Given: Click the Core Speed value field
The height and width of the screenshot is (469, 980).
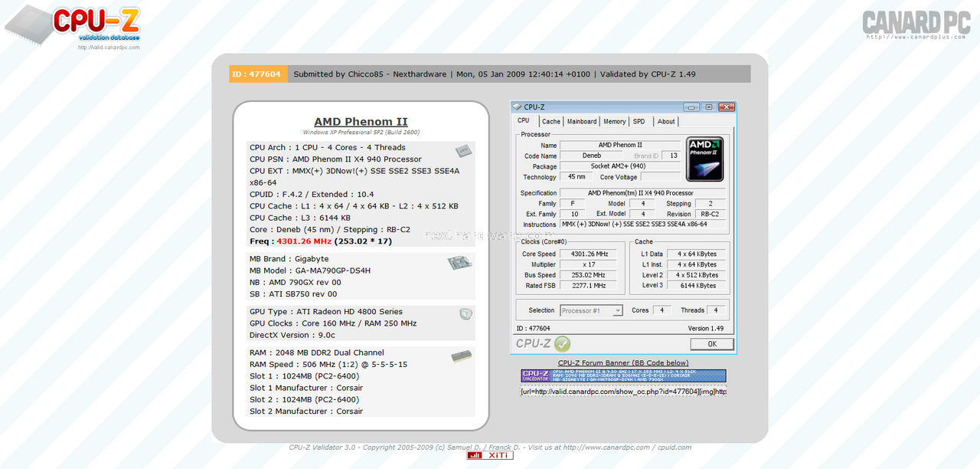Looking at the screenshot, I should coord(589,254).
